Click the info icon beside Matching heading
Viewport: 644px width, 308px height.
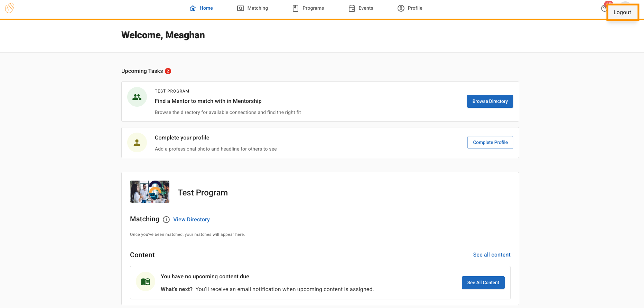click(166, 220)
